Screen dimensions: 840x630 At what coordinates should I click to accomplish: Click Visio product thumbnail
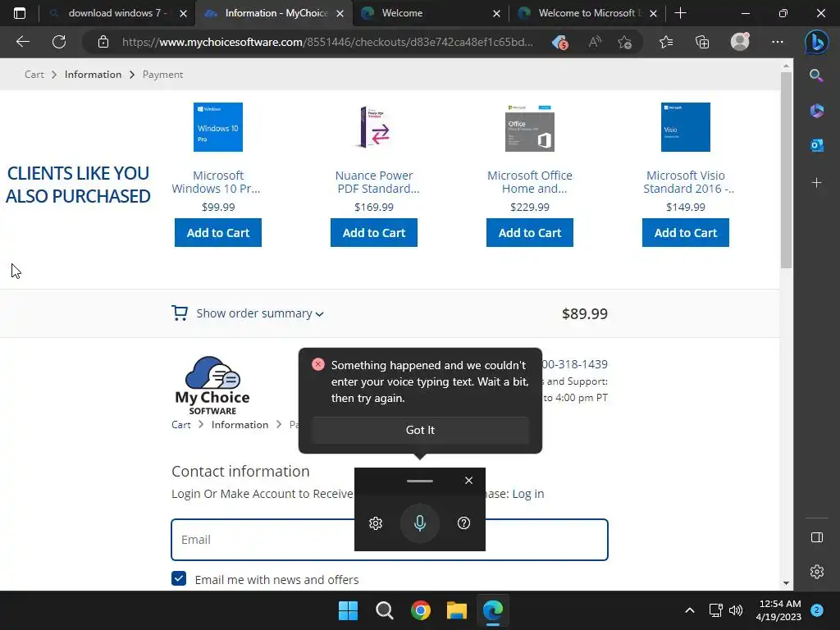(x=686, y=127)
